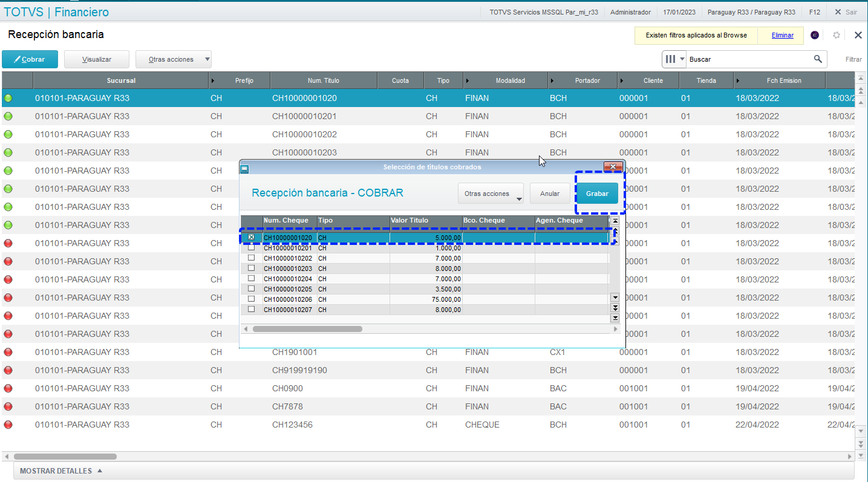Image resolution: width=868 pixels, height=482 pixels.
Task: Click Sair to exit the system
Action: (x=846, y=12)
